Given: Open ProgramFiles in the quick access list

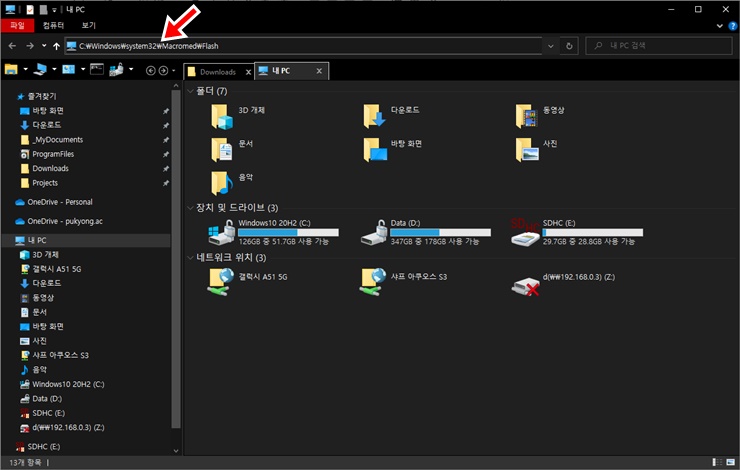Looking at the screenshot, I should coord(53,154).
